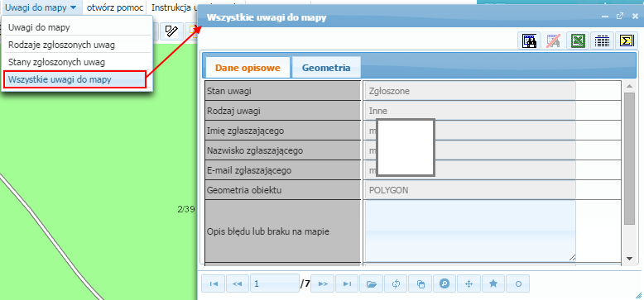Open the Uwagi do mapy dropdown menu

point(41,7)
